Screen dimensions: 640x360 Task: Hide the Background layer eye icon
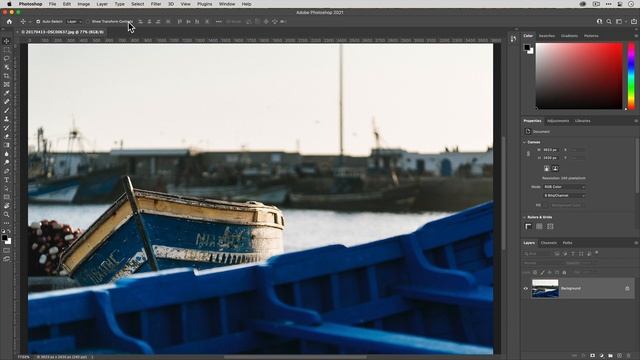526,289
